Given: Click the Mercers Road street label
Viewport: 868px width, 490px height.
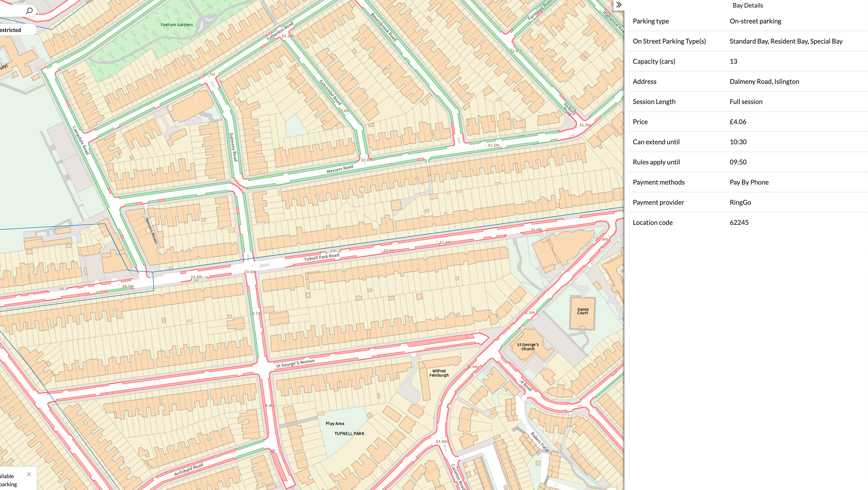Looking at the screenshot, I should [x=340, y=169].
